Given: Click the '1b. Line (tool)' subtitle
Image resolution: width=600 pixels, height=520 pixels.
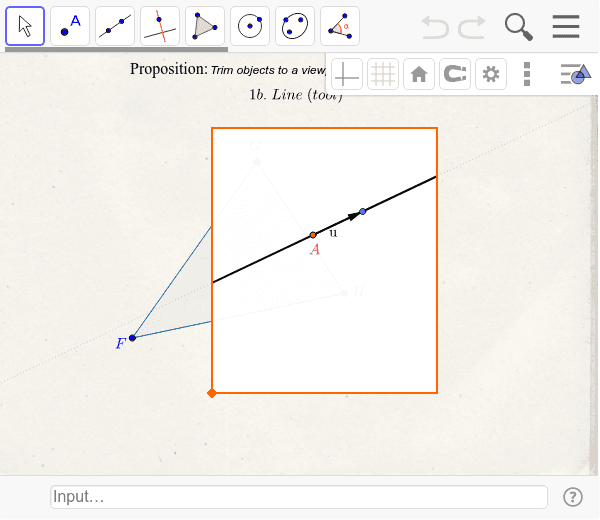Looking at the screenshot, I should coord(296,95).
